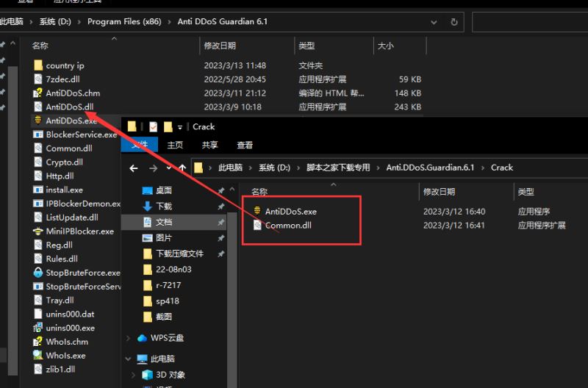Navigate to 脚本之家下载专用 breadcrumb

338,168
